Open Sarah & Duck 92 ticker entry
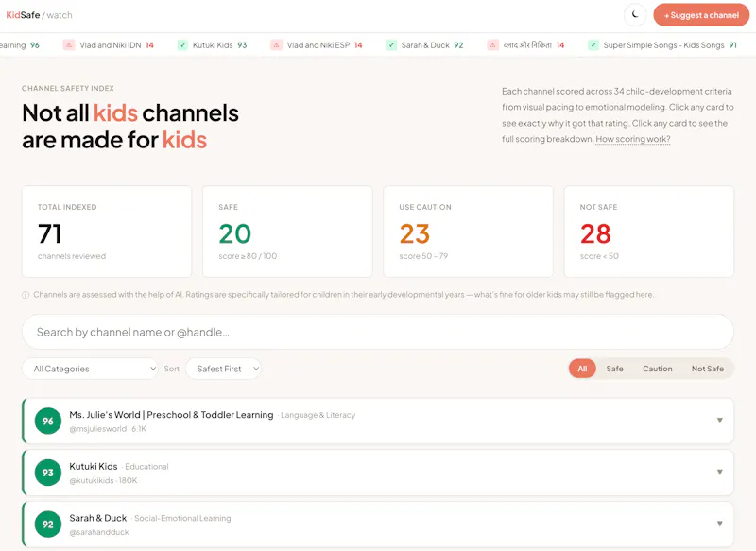This screenshot has height=551, width=756. [x=424, y=44]
